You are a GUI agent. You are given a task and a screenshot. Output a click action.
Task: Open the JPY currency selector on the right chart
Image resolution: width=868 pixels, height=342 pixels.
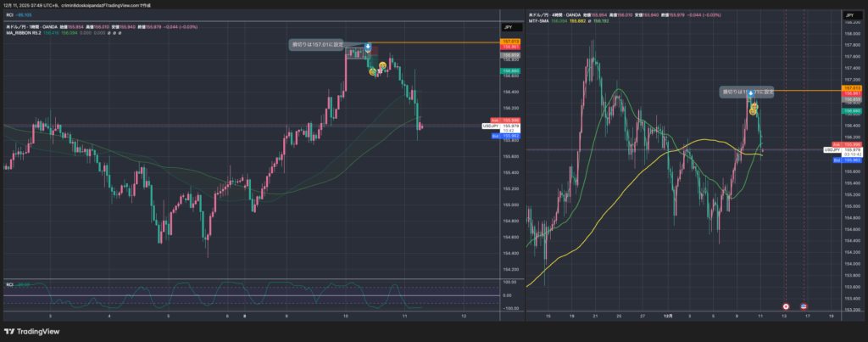[850, 15]
